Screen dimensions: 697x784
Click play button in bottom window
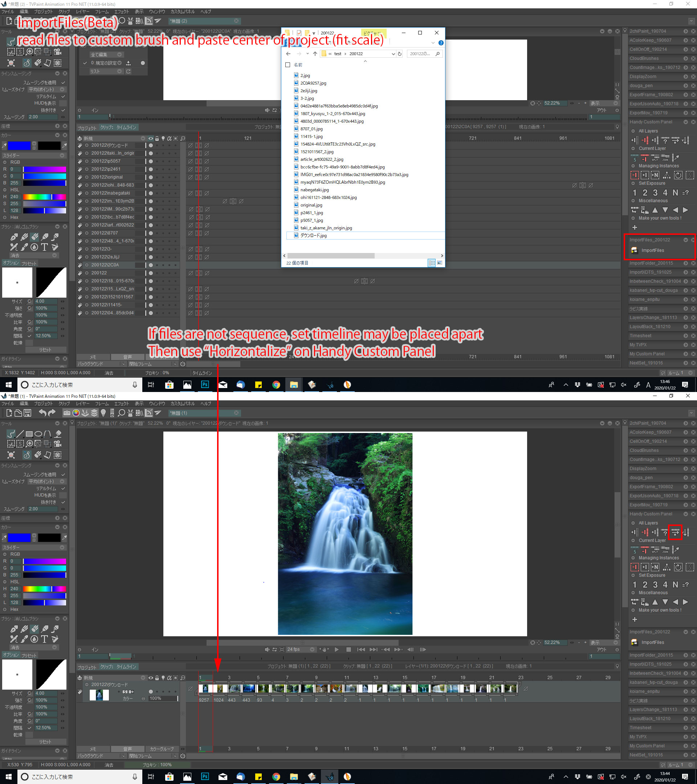point(337,649)
